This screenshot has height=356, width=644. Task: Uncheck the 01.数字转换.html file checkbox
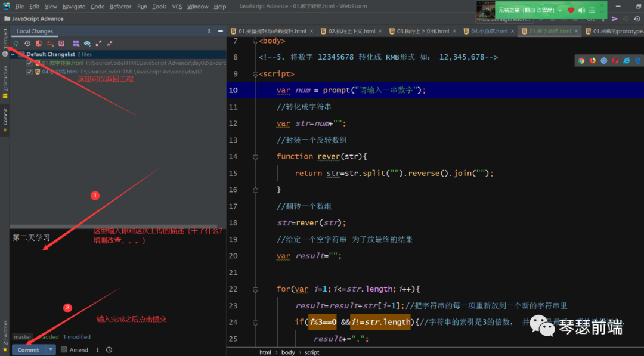[29, 63]
